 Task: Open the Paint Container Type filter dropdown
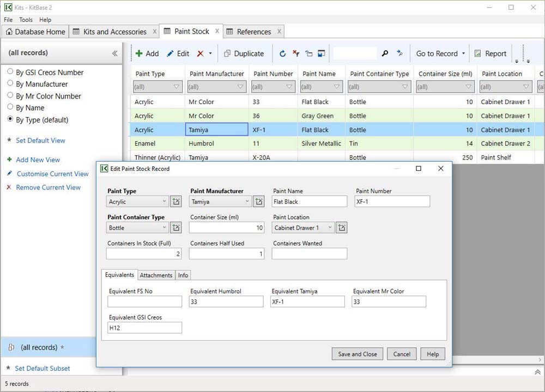405,87
